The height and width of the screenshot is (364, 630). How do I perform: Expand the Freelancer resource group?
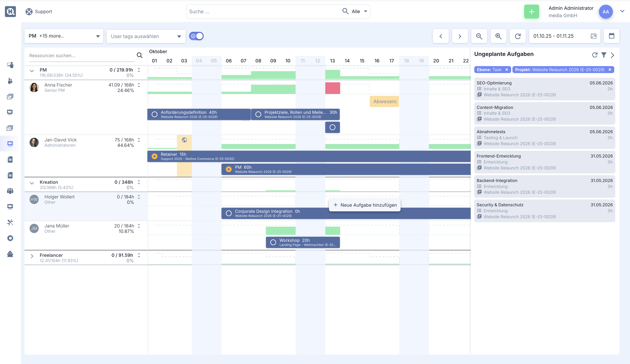32,256
